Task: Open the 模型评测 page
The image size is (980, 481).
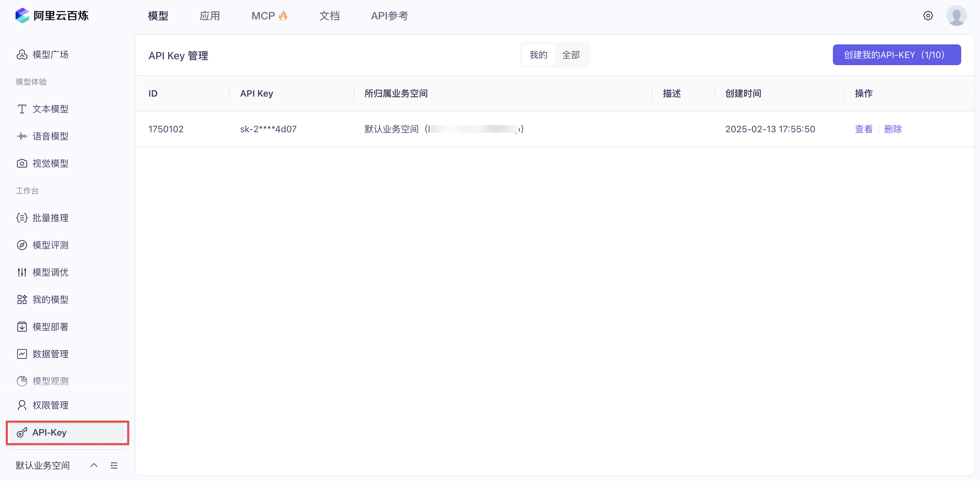Action: (x=50, y=245)
